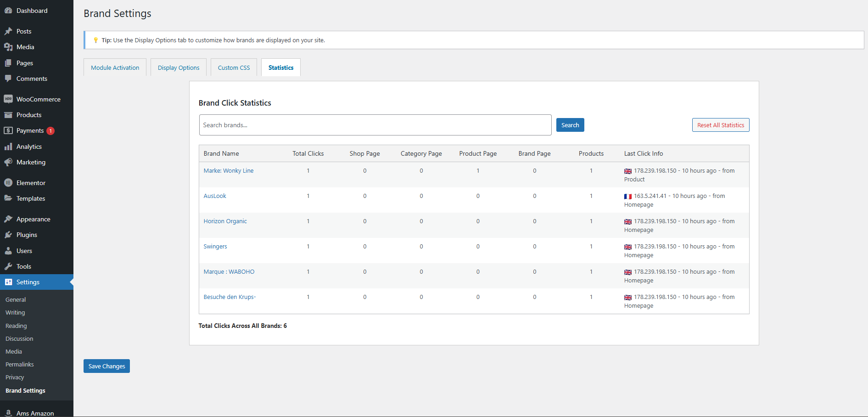The image size is (868, 417).
Task: Open the WooCommerce icon in sidebar
Action: (8, 99)
